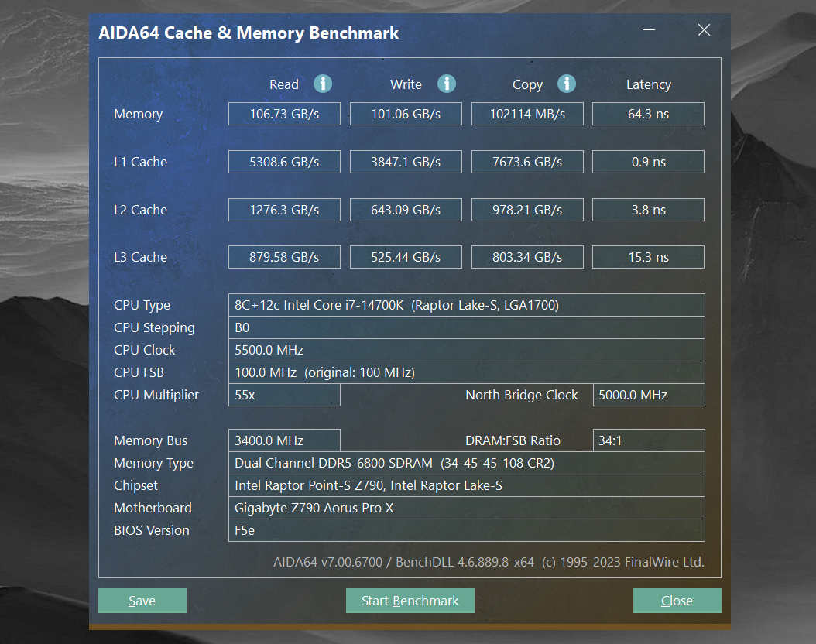The height and width of the screenshot is (644, 816).
Task: Click North Bridge Clock value 5000.0 MHz
Action: 649,395
